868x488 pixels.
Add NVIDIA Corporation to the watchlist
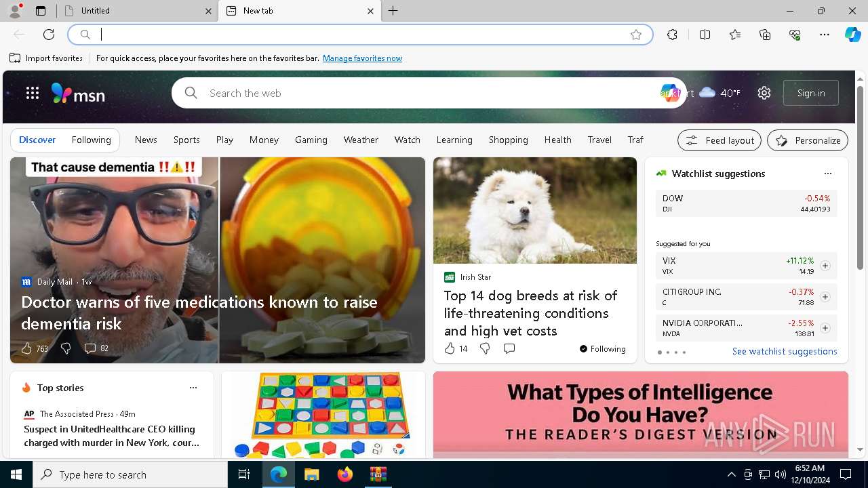(x=825, y=328)
